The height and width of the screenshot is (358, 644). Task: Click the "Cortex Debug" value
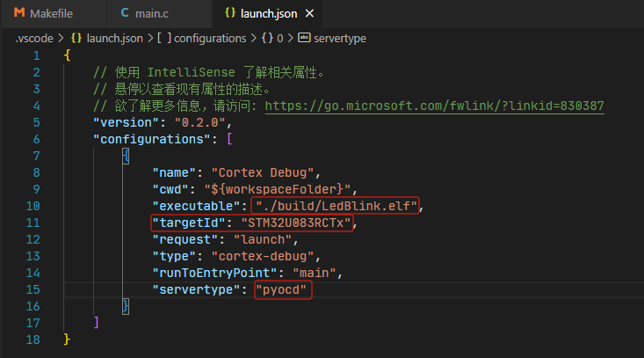(x=263, y=172)
